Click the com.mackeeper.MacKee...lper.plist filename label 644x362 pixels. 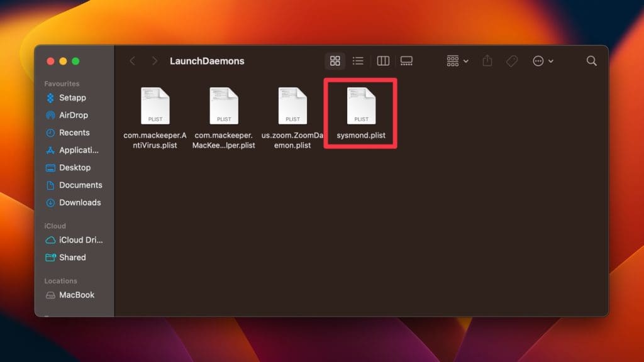click(224, 140)
